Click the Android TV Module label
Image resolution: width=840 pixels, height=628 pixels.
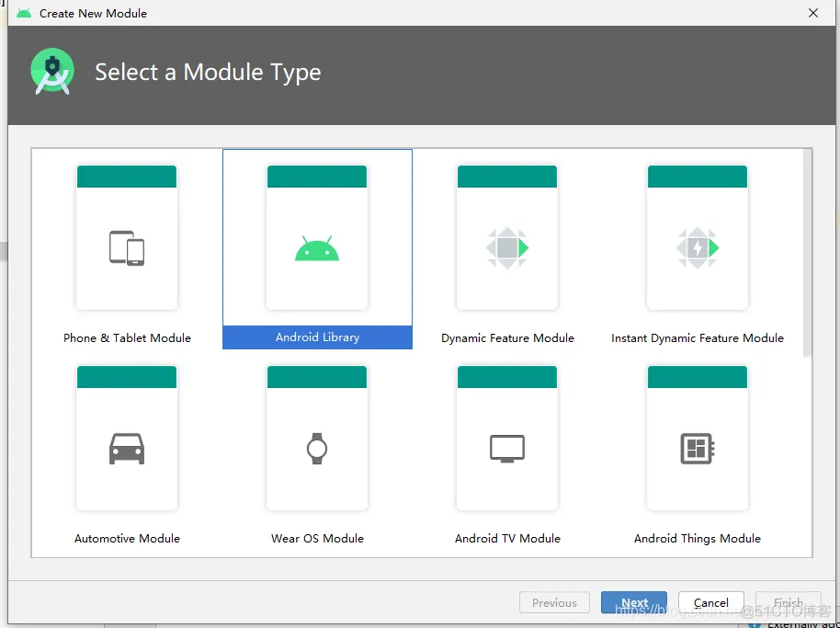click(x=507, y=539)
